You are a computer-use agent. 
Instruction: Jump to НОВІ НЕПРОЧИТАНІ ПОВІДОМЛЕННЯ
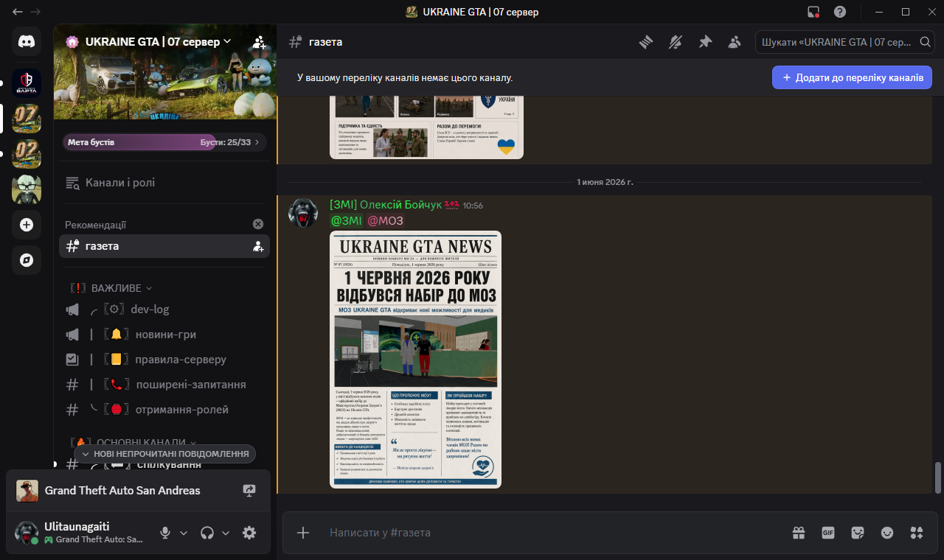164,454
